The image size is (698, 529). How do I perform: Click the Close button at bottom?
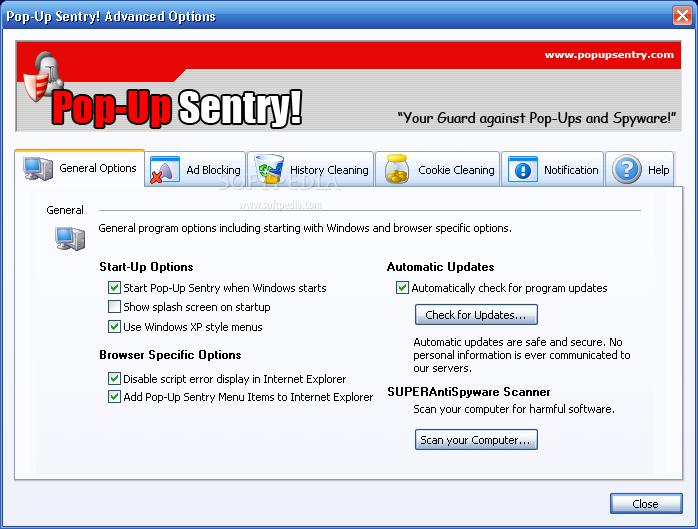tap(646, 504)
